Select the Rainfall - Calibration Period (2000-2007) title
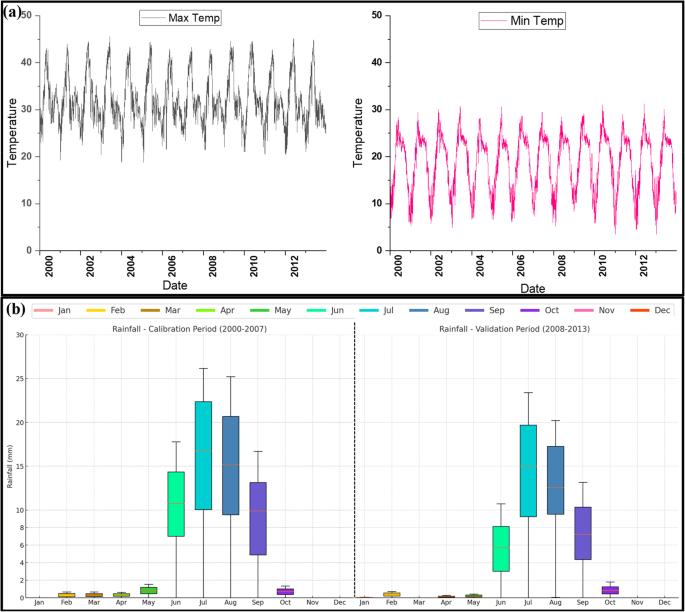The height and width of the screenshot is (612, 685). pyautogui.click(x=190, y=329)
